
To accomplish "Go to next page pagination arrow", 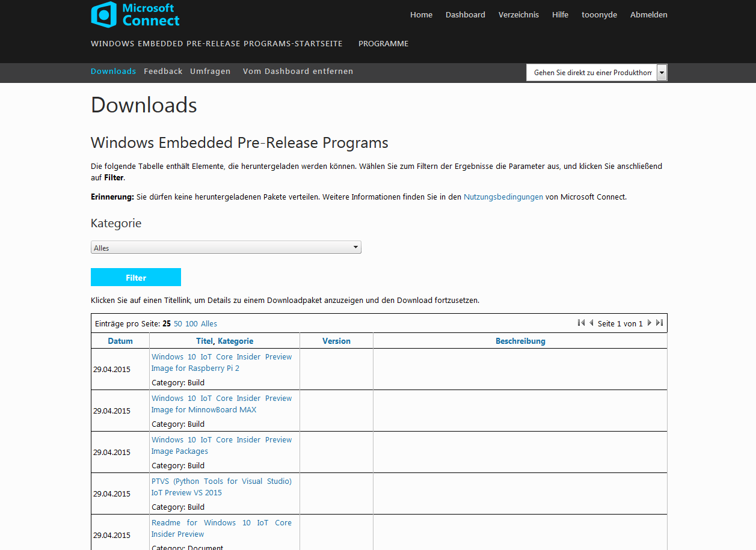I will (x=650, y=323).
